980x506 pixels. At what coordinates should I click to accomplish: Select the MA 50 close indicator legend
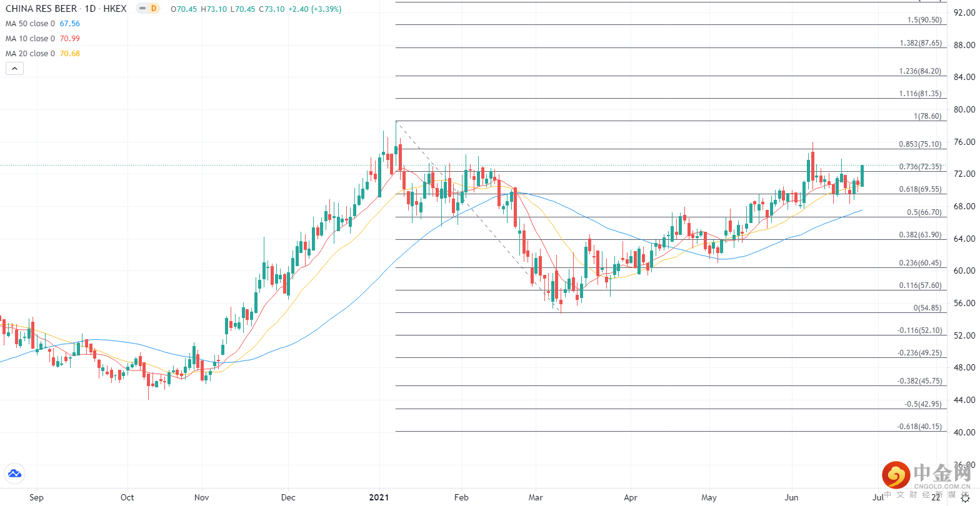point(30,24)
